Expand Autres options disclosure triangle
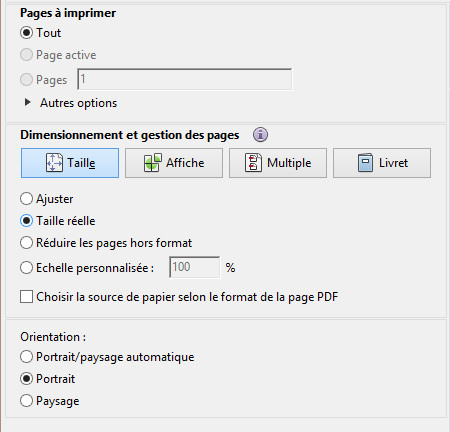450x432 pixels. 28,102
